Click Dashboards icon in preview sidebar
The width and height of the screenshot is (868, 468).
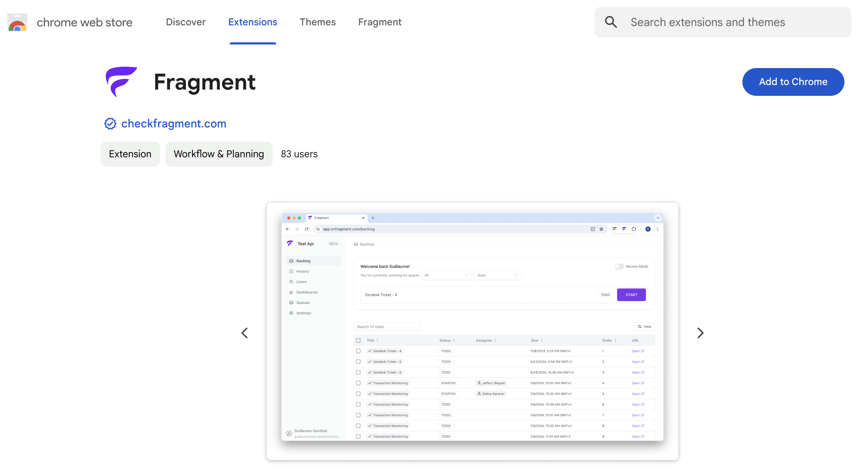(291, 292)
